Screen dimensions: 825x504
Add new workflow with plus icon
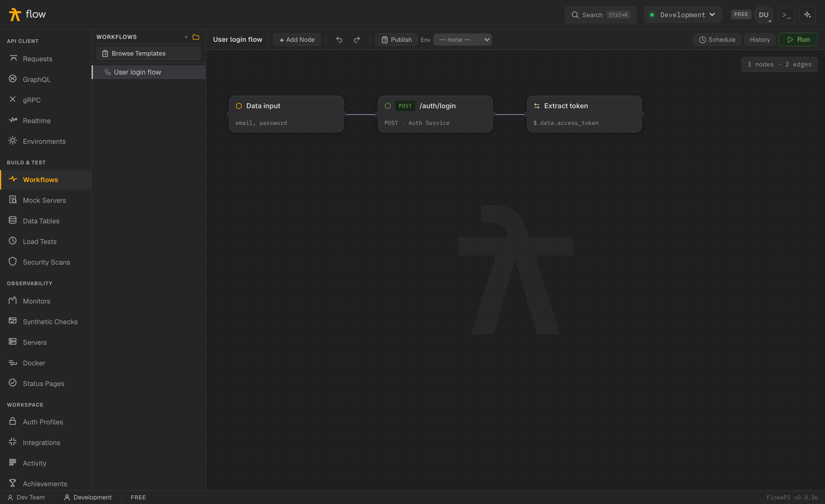click(x=186, y=37)
